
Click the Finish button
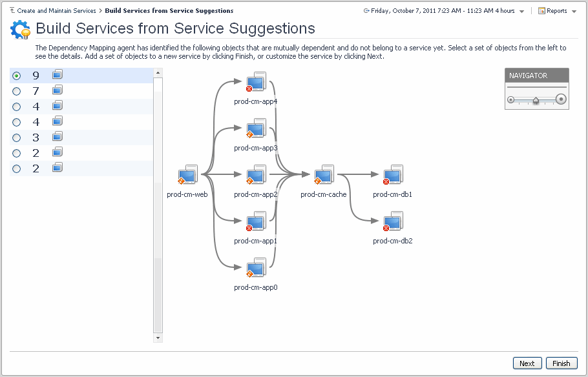[x=561, y=363]
